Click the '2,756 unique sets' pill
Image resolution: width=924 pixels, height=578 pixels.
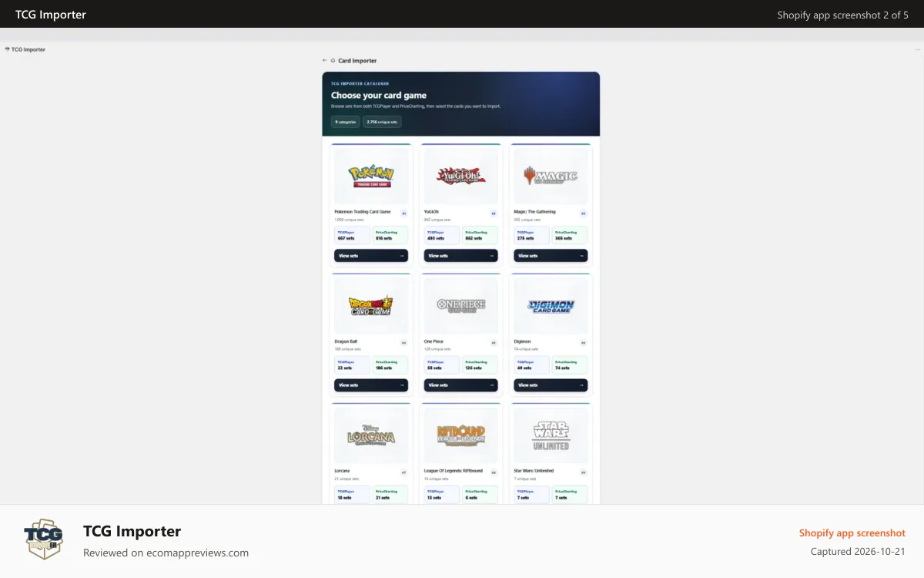382,122
